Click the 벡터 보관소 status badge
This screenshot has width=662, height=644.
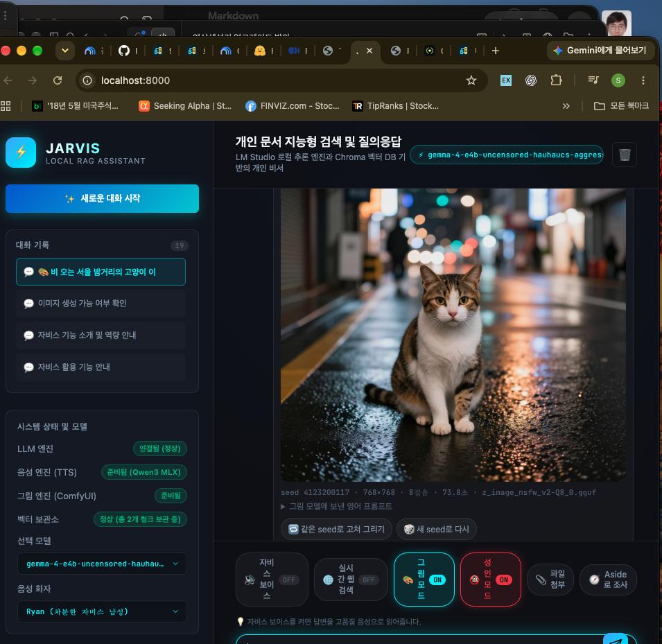(140, 519)
